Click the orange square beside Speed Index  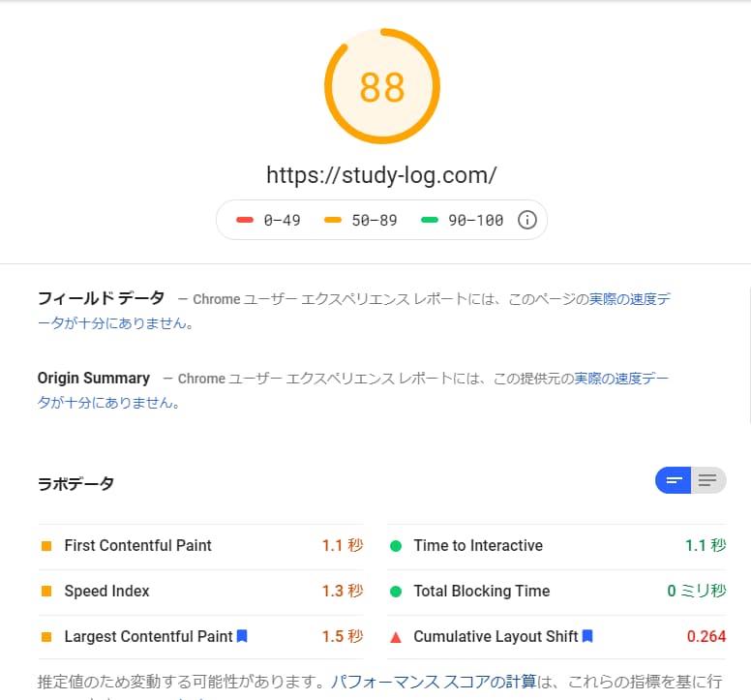pyautogui.click(x=46, y=592)
